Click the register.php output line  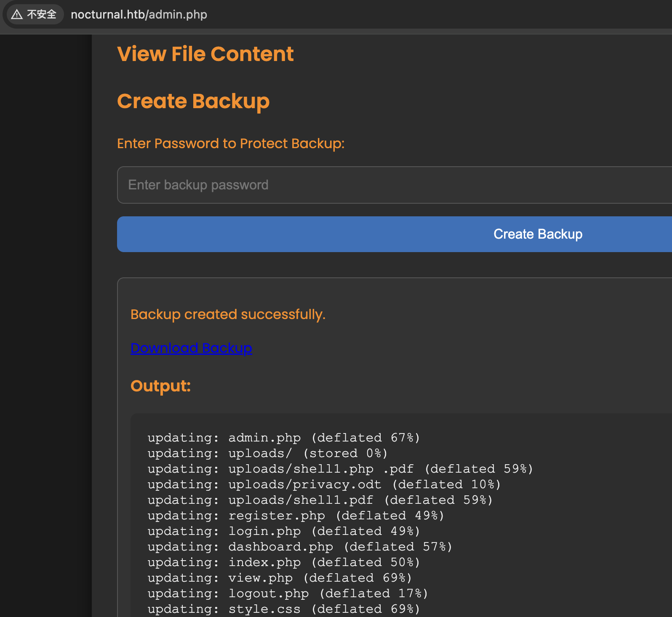click(296, 516)
